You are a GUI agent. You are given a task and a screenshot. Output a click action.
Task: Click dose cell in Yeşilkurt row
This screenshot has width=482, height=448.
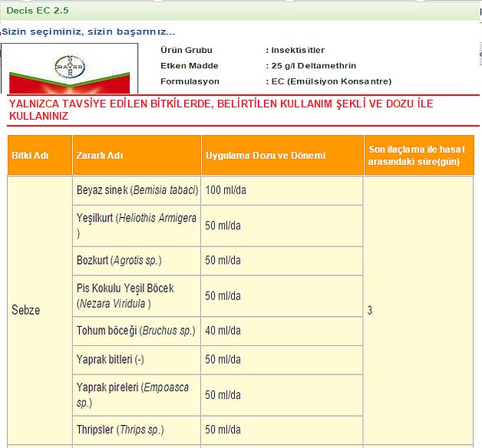282,226
